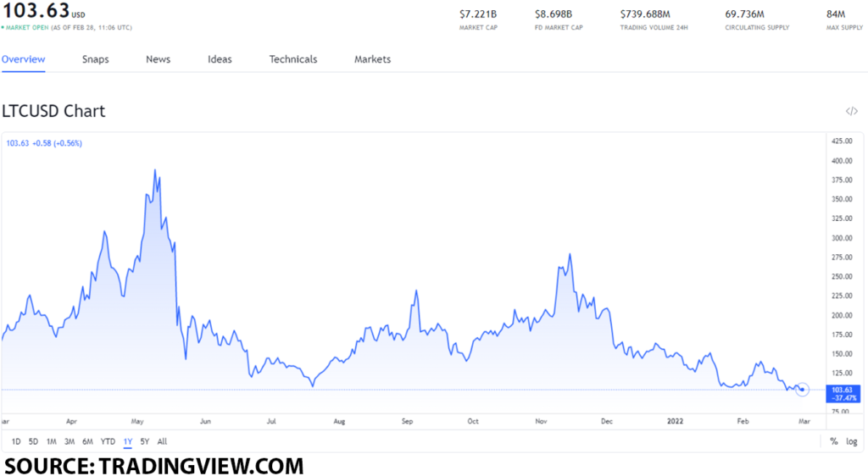Select the Technicals tab
The image size is (868, 476).
click(293, 59)
